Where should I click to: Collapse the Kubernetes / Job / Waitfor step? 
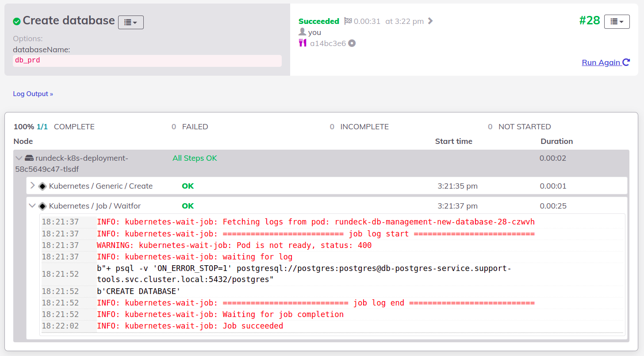click(32, 205)
